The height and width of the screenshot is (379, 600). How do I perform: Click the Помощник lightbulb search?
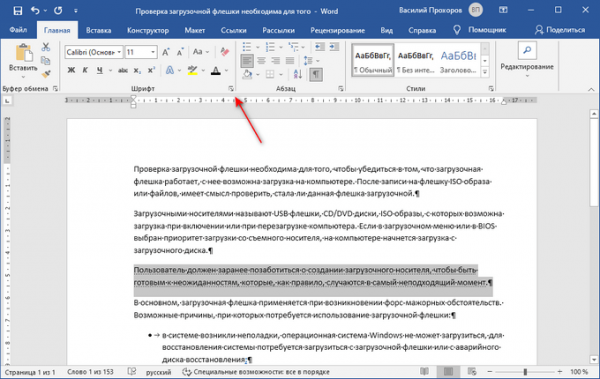[x=479, y=30]
